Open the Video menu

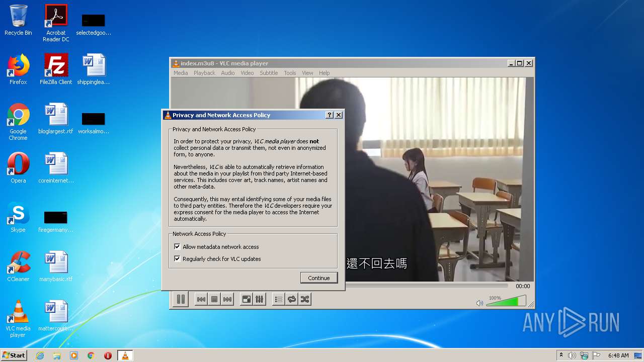click(247, 73)
